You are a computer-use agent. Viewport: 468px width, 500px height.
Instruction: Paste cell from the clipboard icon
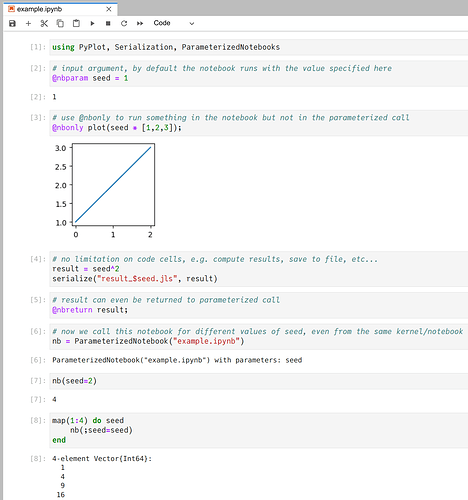tap(76, 23)
